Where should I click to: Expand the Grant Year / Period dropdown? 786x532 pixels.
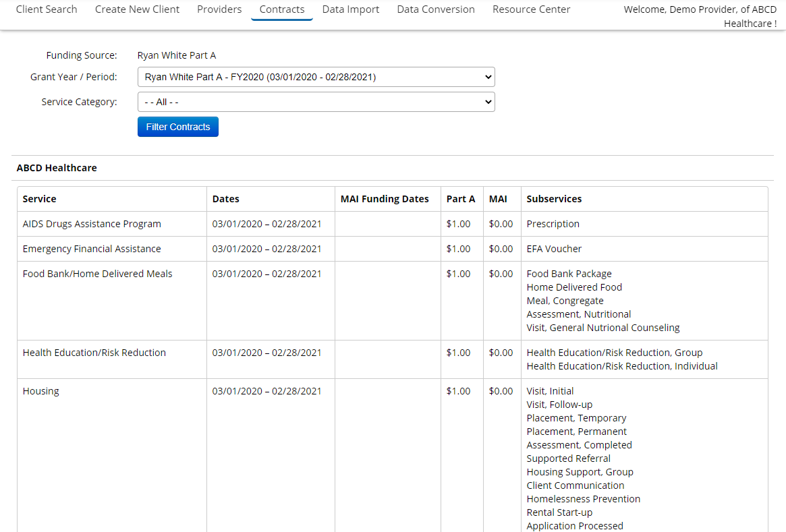(316, 77)
